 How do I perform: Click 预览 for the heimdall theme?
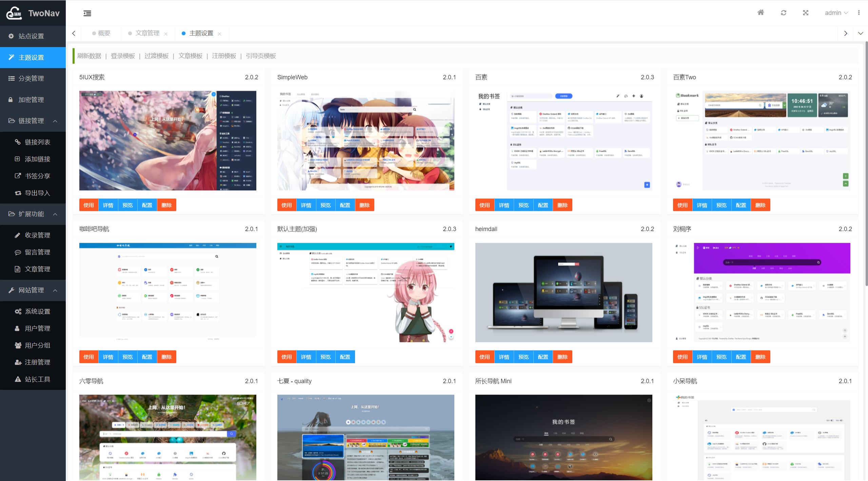(524, 357)
